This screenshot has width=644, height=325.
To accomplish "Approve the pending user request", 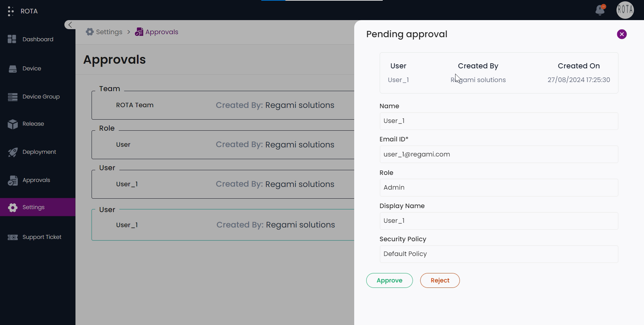I will 389,280.
